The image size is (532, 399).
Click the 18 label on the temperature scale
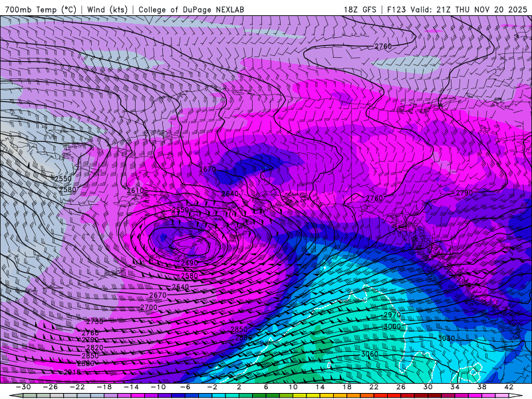346,387
